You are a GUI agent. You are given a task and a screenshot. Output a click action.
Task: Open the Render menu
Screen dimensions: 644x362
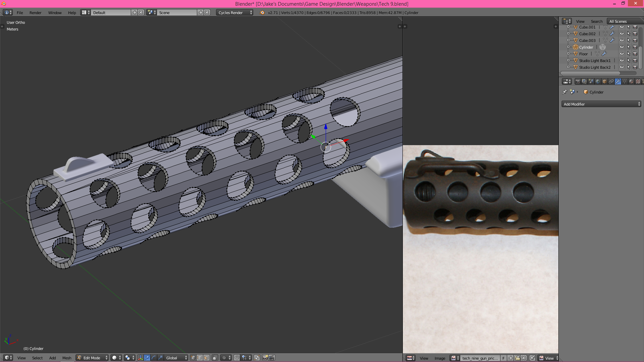coord(35,12)
